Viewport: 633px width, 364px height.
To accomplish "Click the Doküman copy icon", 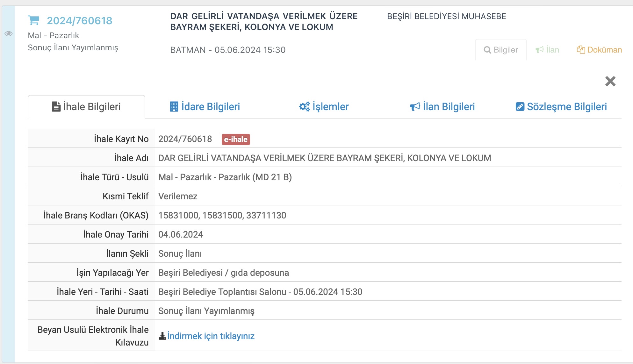I will [581, 50].
